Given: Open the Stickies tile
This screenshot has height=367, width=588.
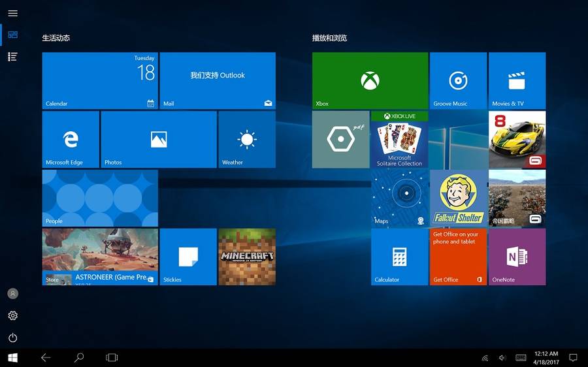Looking at the screenshot, I should [188, 257].
